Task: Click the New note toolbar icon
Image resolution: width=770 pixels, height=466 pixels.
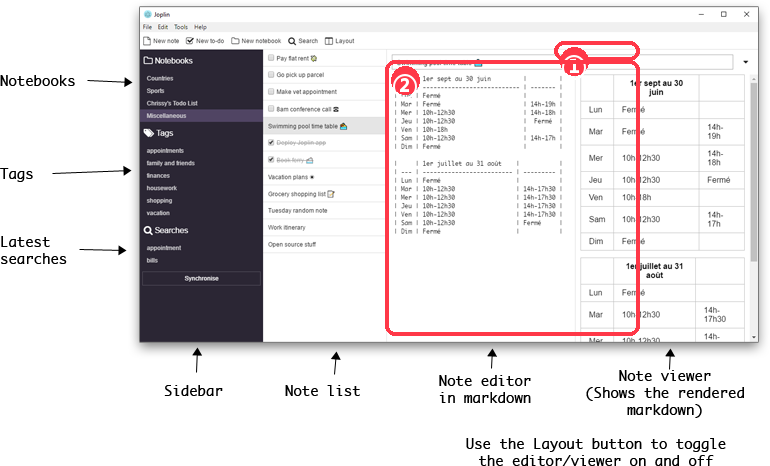Action: coord(147,41)
